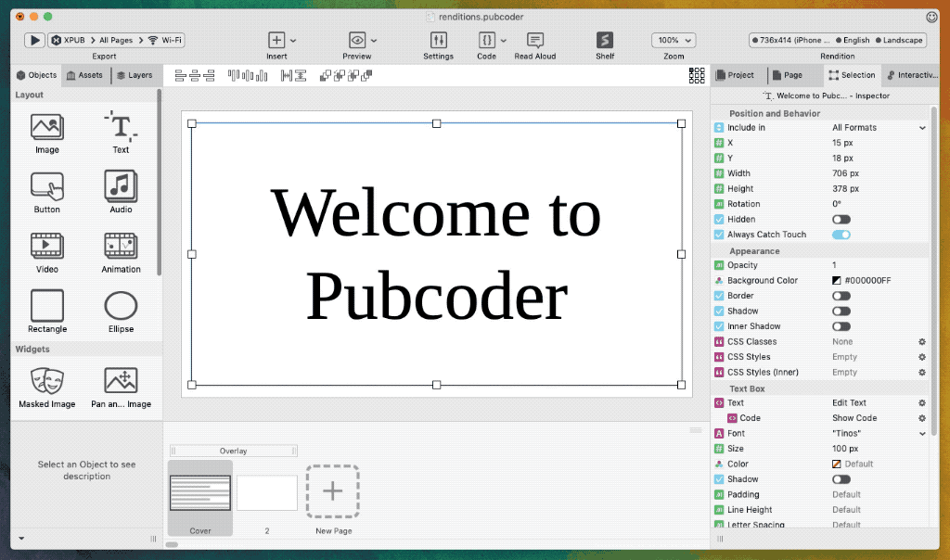
Task: Open Background Color swatch #000000FF
Action: (x=836, y=280)
